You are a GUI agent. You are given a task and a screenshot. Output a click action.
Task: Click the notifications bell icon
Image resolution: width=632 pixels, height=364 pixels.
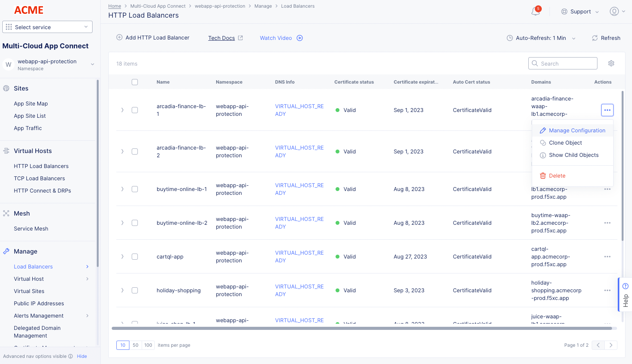pos(535,12)
